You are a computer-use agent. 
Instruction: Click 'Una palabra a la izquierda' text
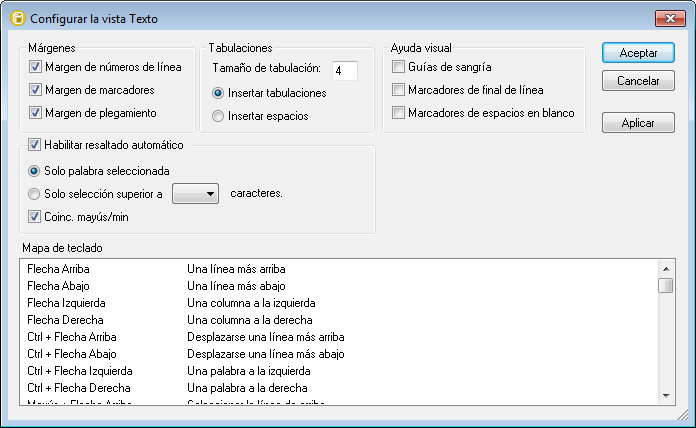pos(249,371)
